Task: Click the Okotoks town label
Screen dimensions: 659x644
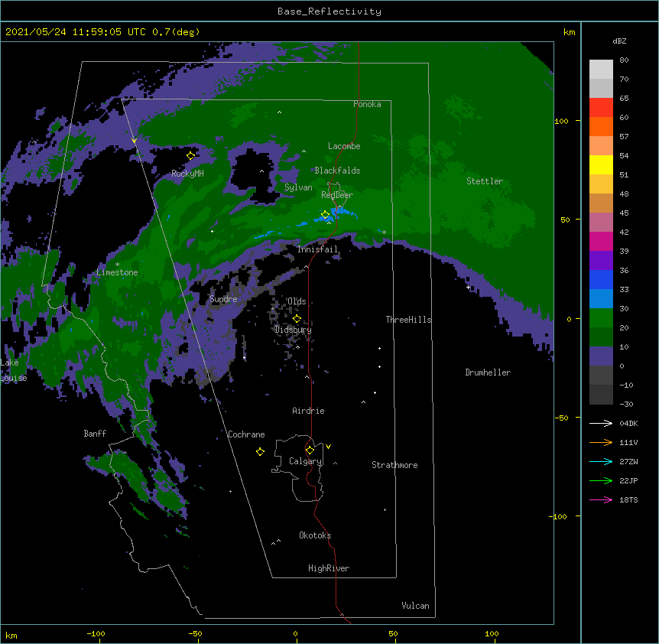Action: [x=315, y=535]
